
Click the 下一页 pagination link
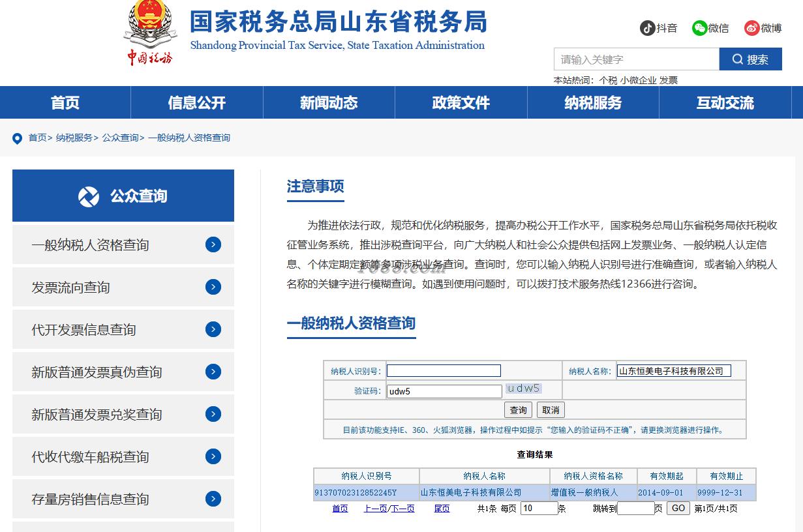[402, 509]
